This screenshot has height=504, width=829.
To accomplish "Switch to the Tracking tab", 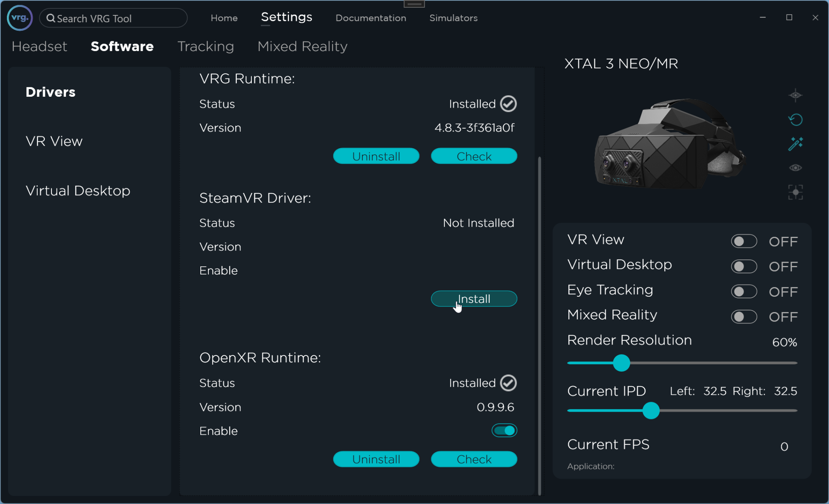I will coord(205,46).
